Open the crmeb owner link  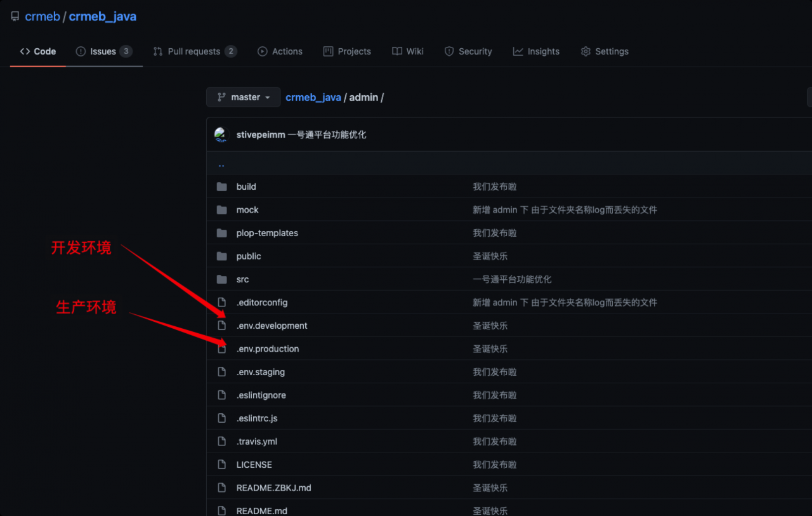pyautogui.click(x=42, y=17)
